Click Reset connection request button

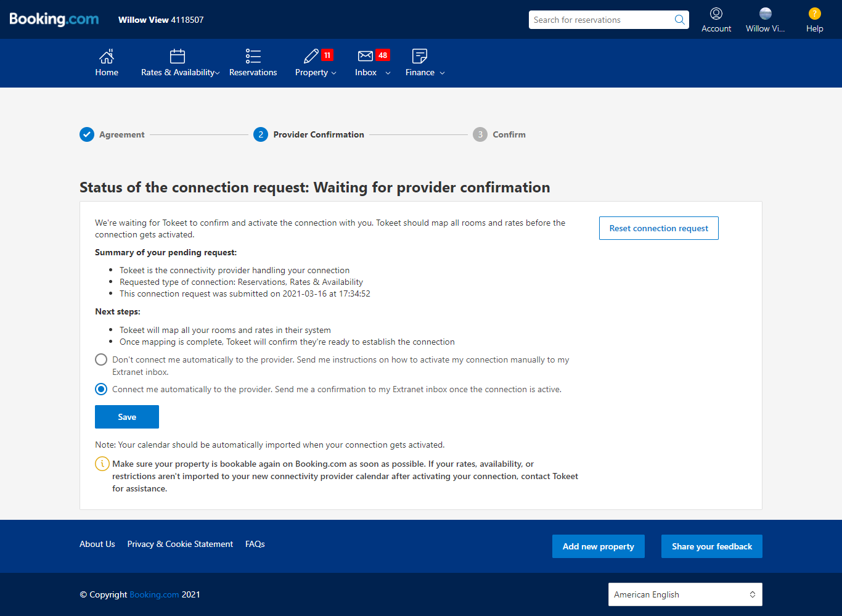click(x=659, y=228)
